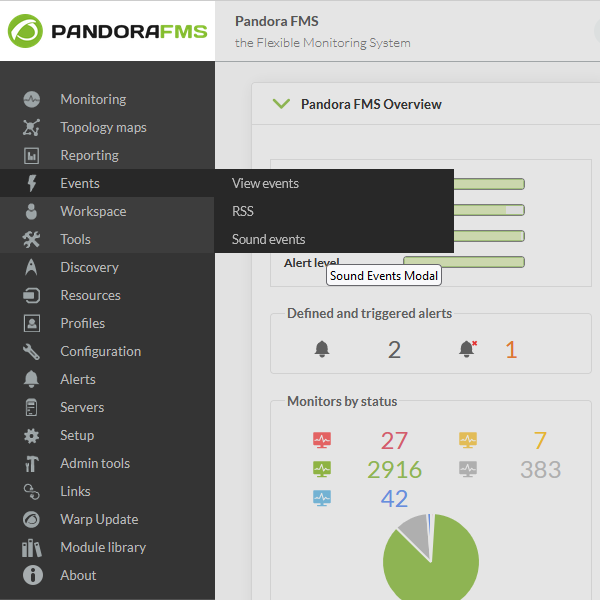This screenshot has height=600, width=600.
Task: Click the Module library books icon
Action: click(x=31, y=548)
